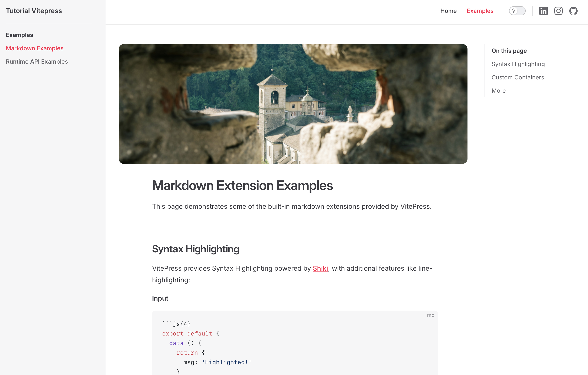Click the msg: 'Highlighted!' code line

tap(217, 362)
